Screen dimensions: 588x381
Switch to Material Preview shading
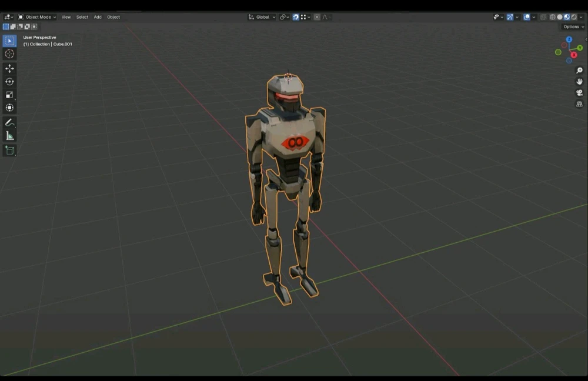tap(567, 17)
